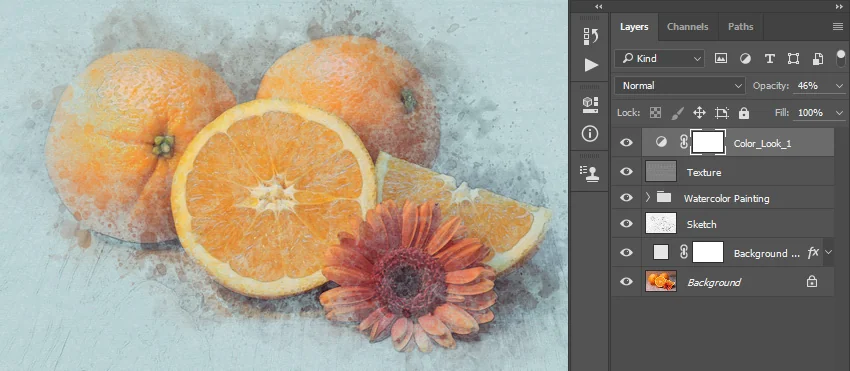Viewport: 850px width, 371px height.
Task: Expand layer effects arrow beside fx
Action: coord(828,252)
